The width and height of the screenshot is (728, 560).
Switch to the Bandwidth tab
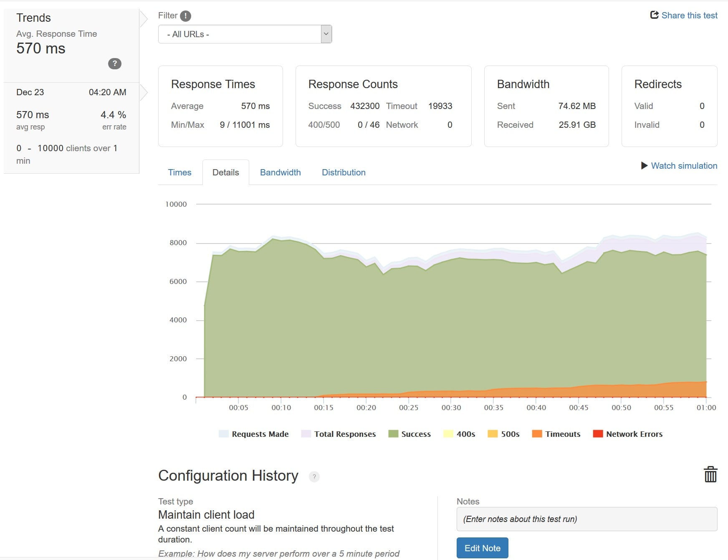(x=280, y=172)
